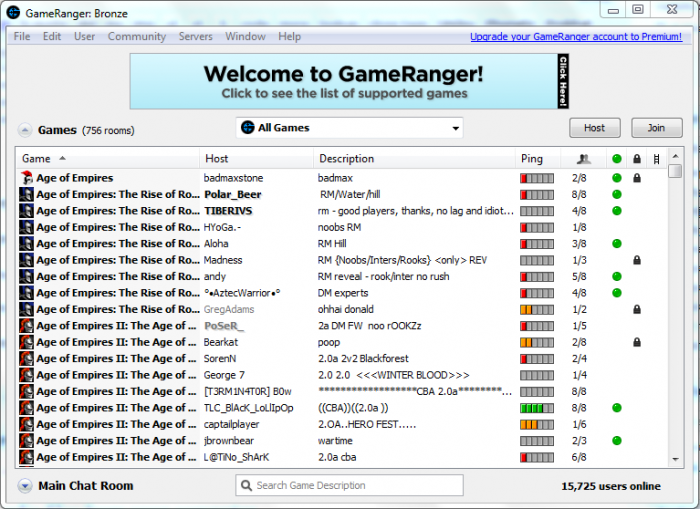This screenshot has height=509, width=700.
Task: Click the green status dot in TIBERIVS row
Action: point(617,211)
